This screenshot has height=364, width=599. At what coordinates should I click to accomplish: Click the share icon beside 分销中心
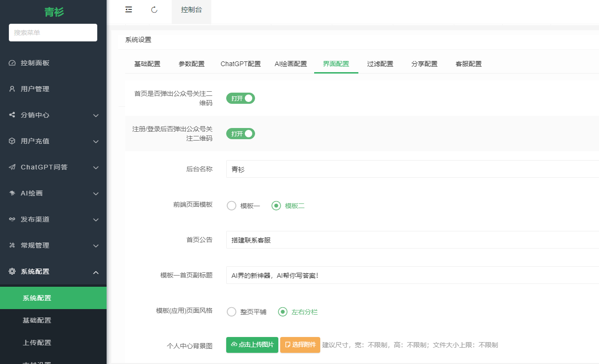coord(12,115)
